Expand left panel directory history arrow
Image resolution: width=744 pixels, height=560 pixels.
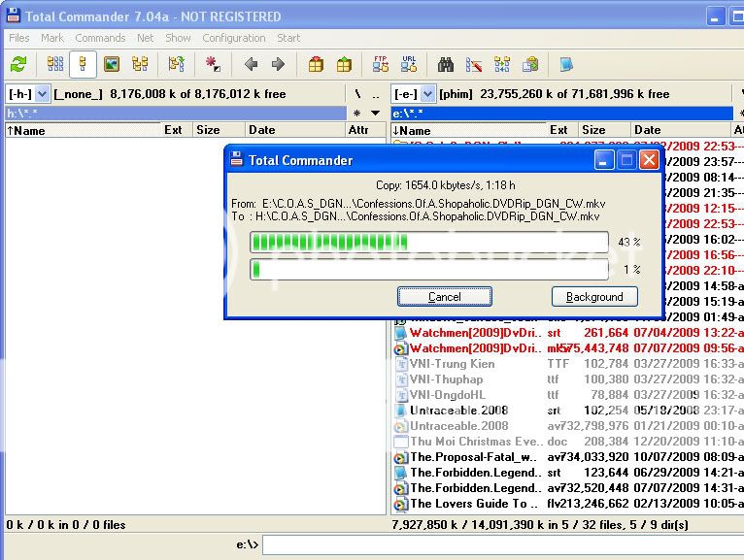(x=374, y=114)
